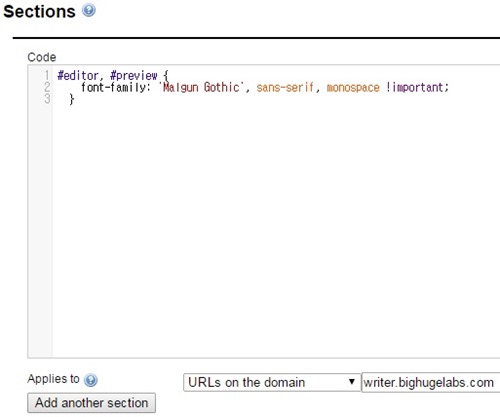Place cursor inside 'Malgun Gothic' string

(201, 87)
